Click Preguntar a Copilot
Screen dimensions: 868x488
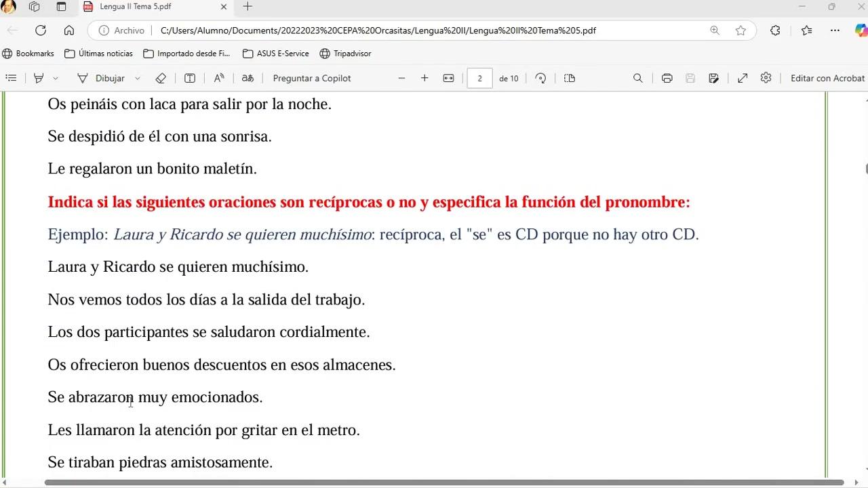(312, 79)
